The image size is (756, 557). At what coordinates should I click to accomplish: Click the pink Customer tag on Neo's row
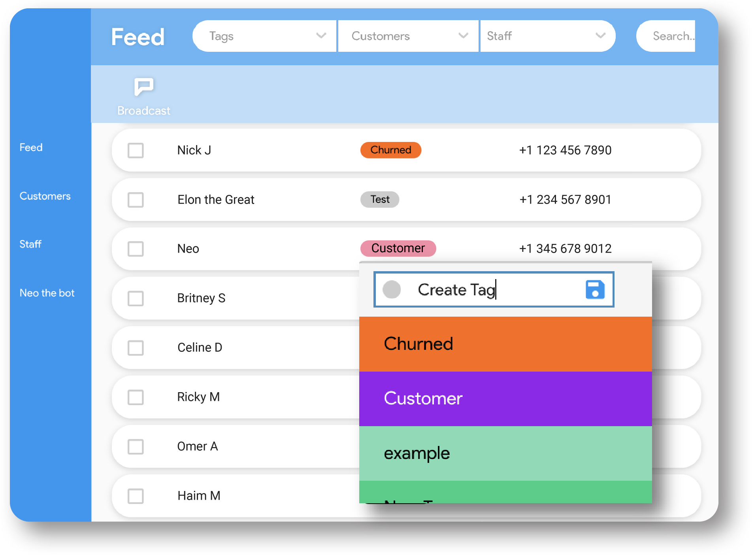pyautogui.click(x=398, y=248)
